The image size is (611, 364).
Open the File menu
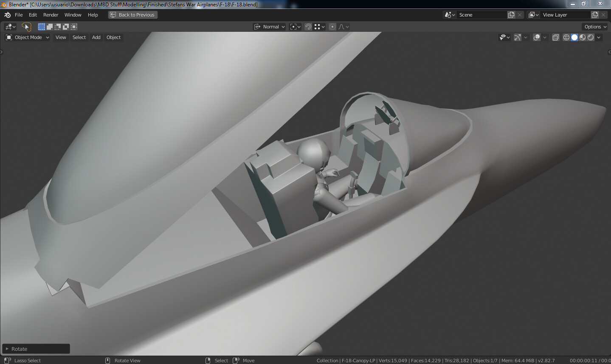(x=19, y=15)
